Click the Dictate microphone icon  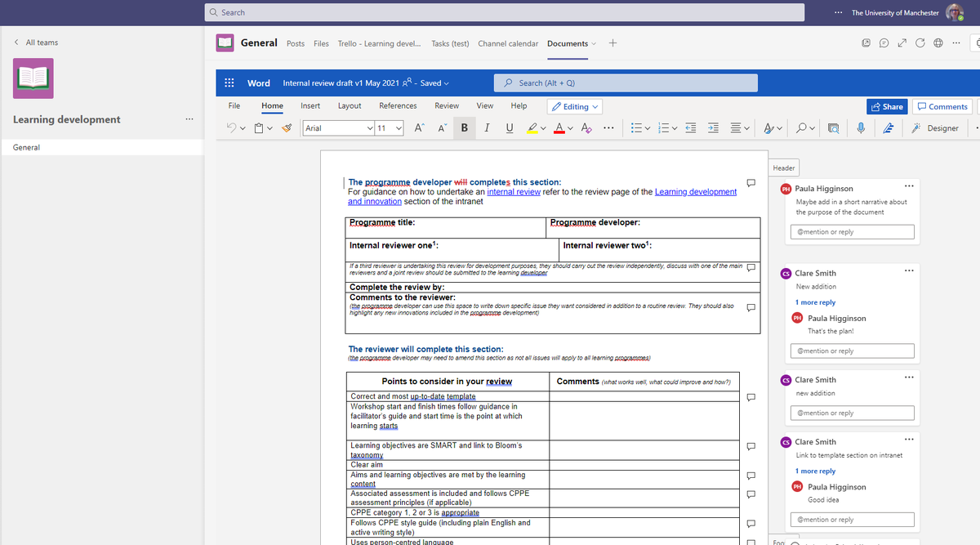tap(861, 128)
